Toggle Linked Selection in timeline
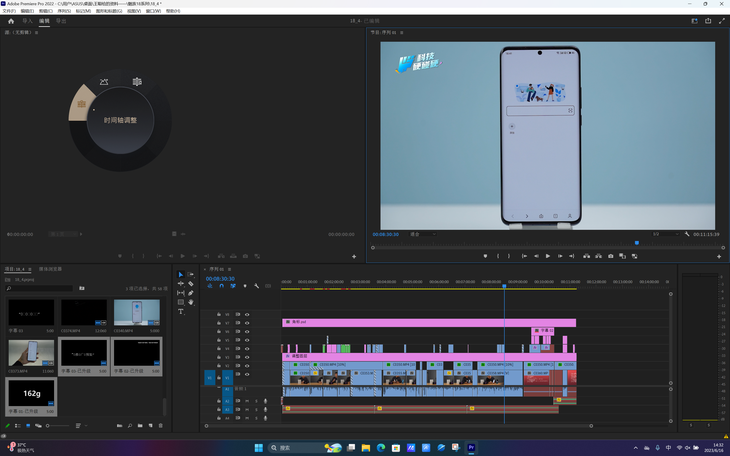The height and width of the screenshot is (456, 730). pos(233,286)
